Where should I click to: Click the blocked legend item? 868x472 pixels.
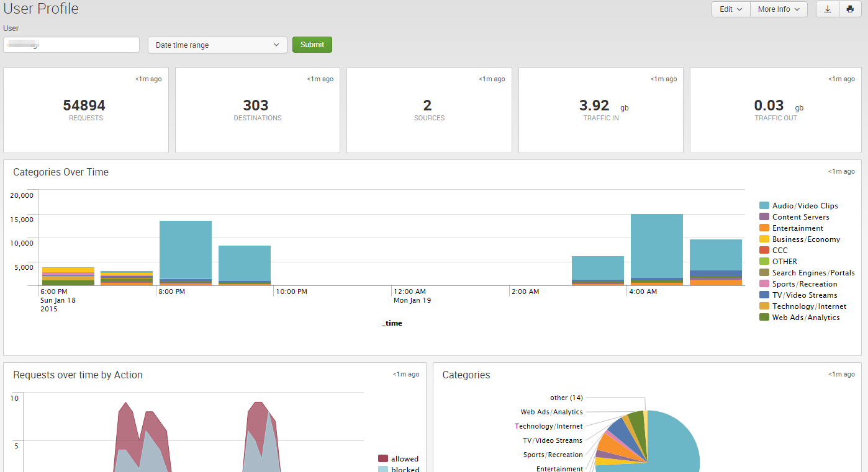pos(399,469)
